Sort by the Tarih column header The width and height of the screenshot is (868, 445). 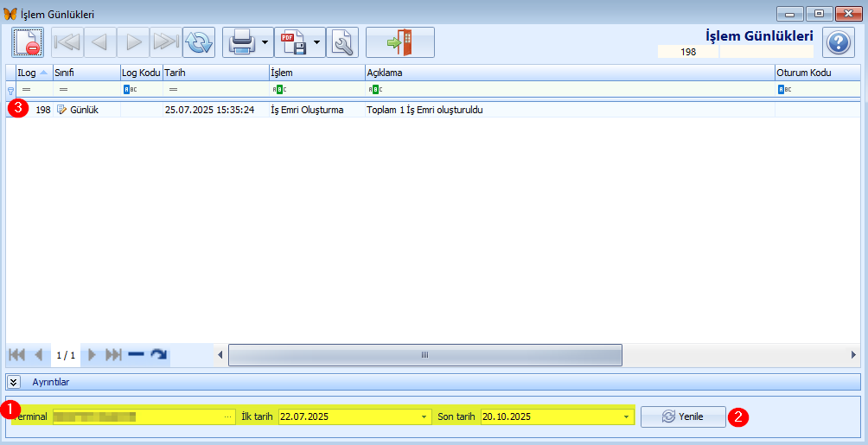coord(214,73)
